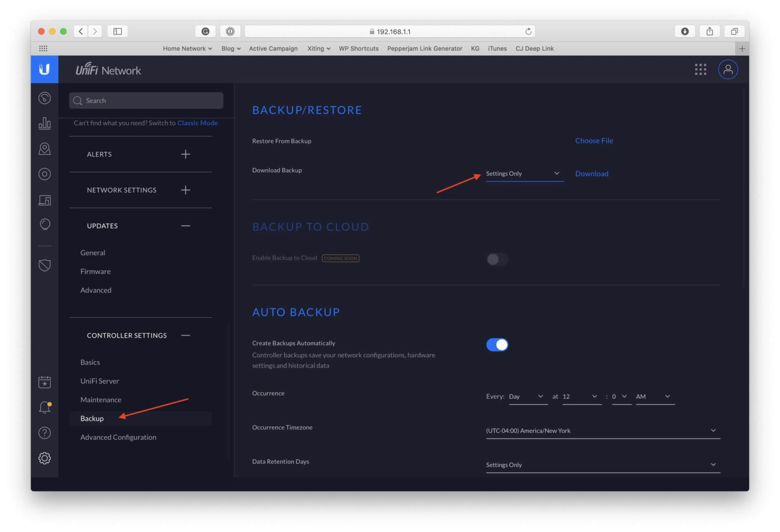Expand the Network Settings section
780x532 pixels.
(x=185, y=190)
